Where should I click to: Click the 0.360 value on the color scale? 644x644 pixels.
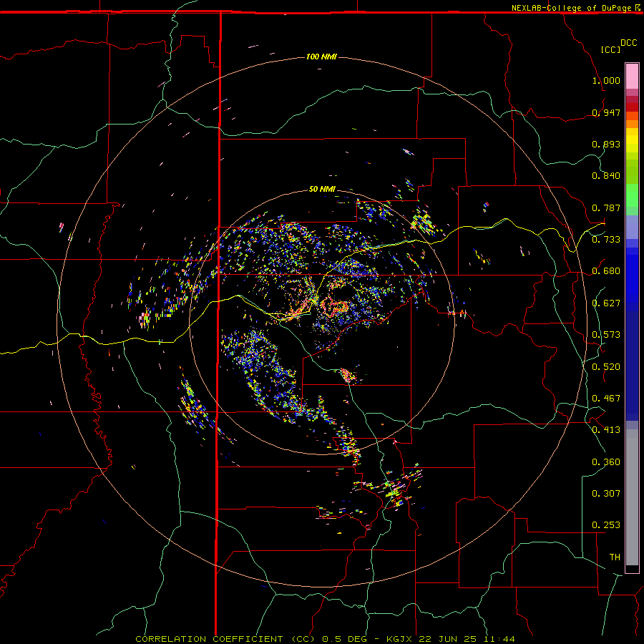point(606,462)
